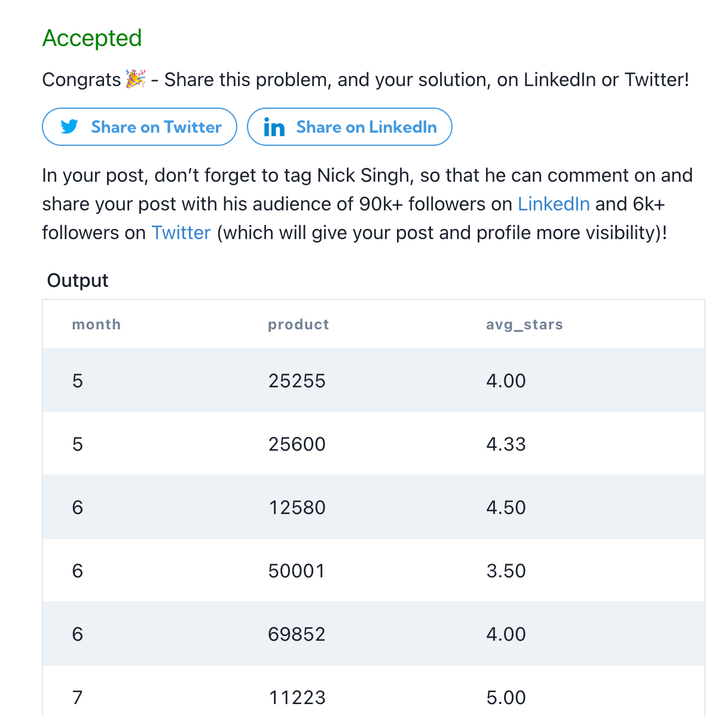Image resolution: width=727 pixels, height=728 pixels.
Task: Click the green 'Accepted' status heading
Action: (92, 38)
